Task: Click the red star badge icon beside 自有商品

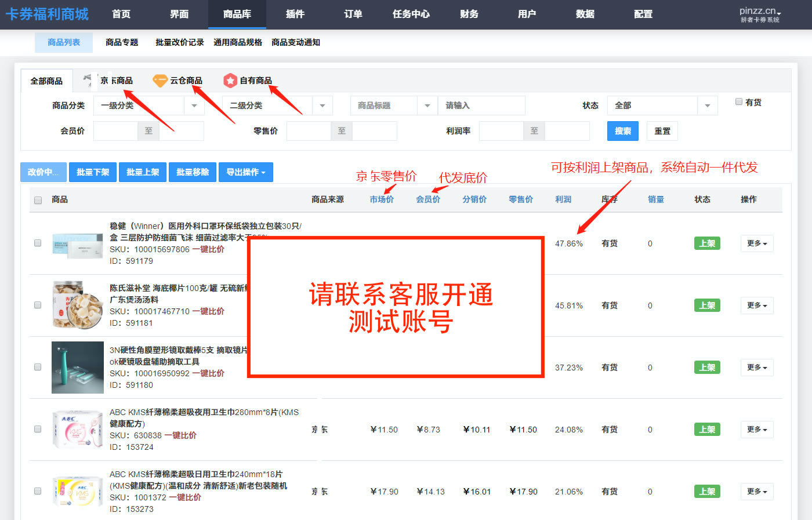Action: 230,81
